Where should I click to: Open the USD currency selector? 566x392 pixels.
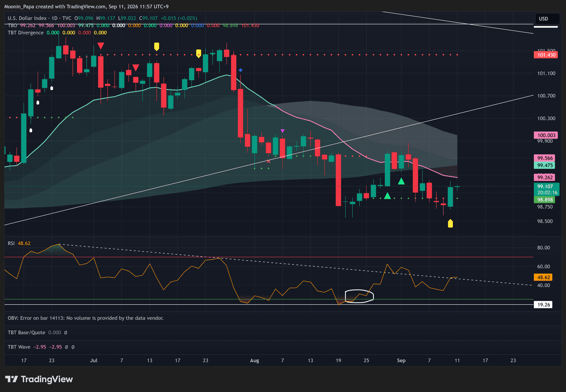click(x=543, y=19)
